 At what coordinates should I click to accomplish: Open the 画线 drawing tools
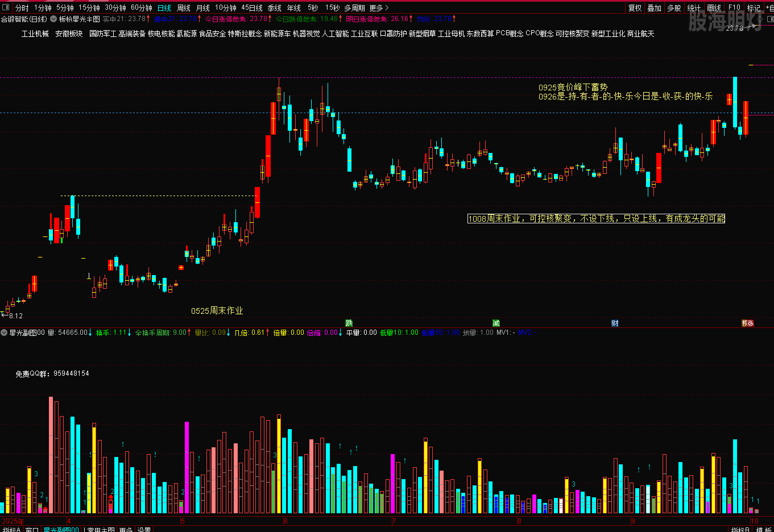tap(714, 7)
